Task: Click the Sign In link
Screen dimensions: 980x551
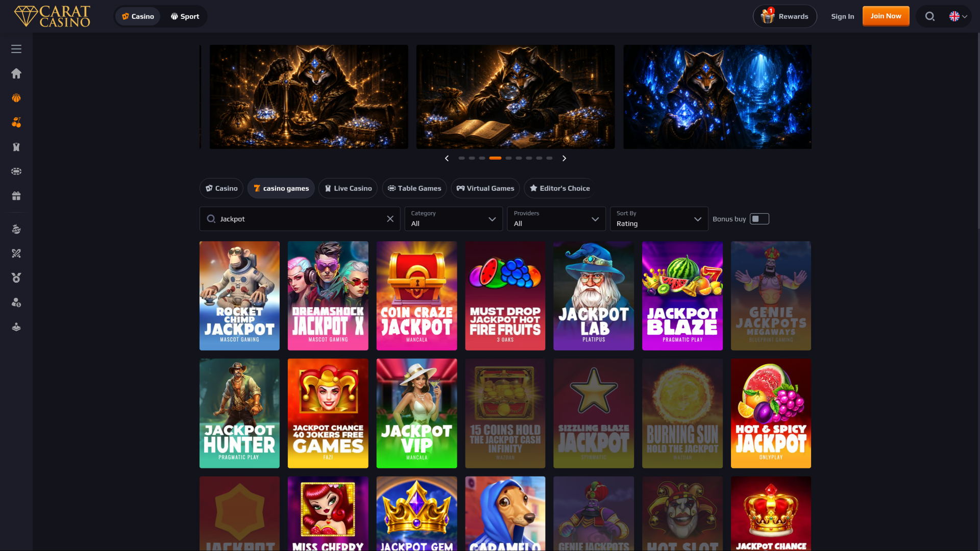Action: click(x=842, y=16)
